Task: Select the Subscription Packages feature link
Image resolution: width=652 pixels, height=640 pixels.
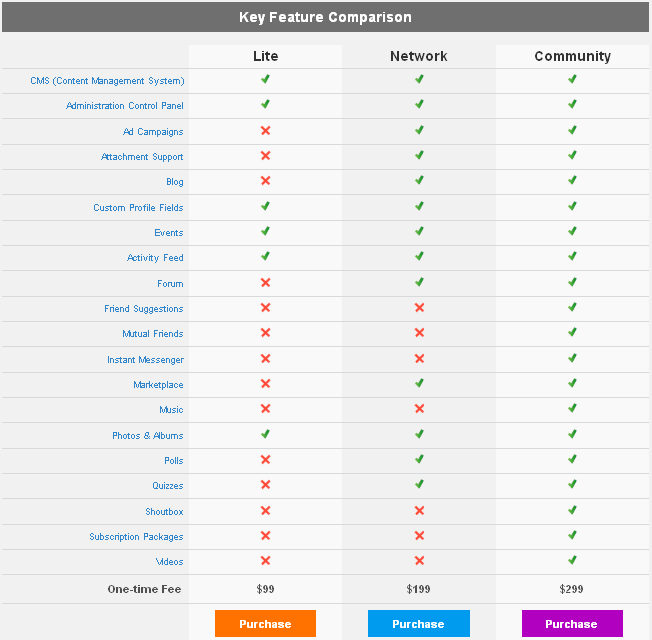Action: (x=136, y=537)
